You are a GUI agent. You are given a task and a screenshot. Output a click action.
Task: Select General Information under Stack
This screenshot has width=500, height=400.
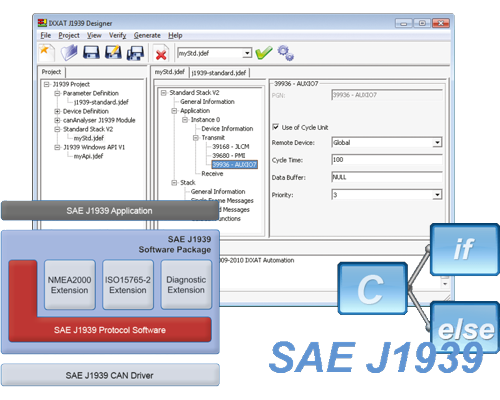pyautogui.click(x=218, y=192)
